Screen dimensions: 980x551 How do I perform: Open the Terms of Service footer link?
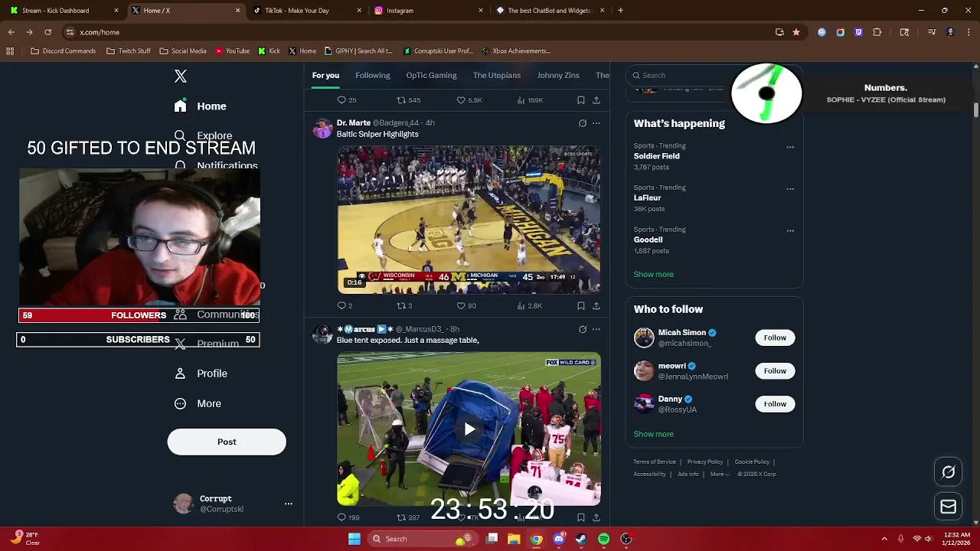point(655,462)
